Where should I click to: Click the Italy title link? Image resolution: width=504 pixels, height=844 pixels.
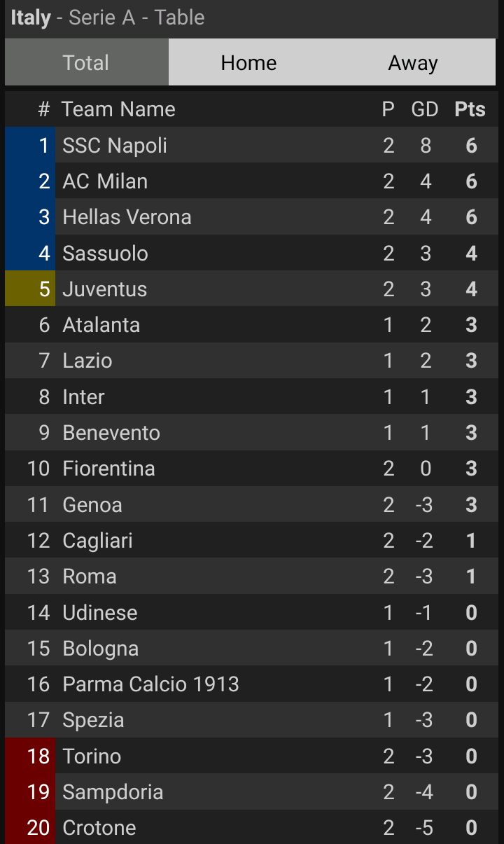(31, 18)
